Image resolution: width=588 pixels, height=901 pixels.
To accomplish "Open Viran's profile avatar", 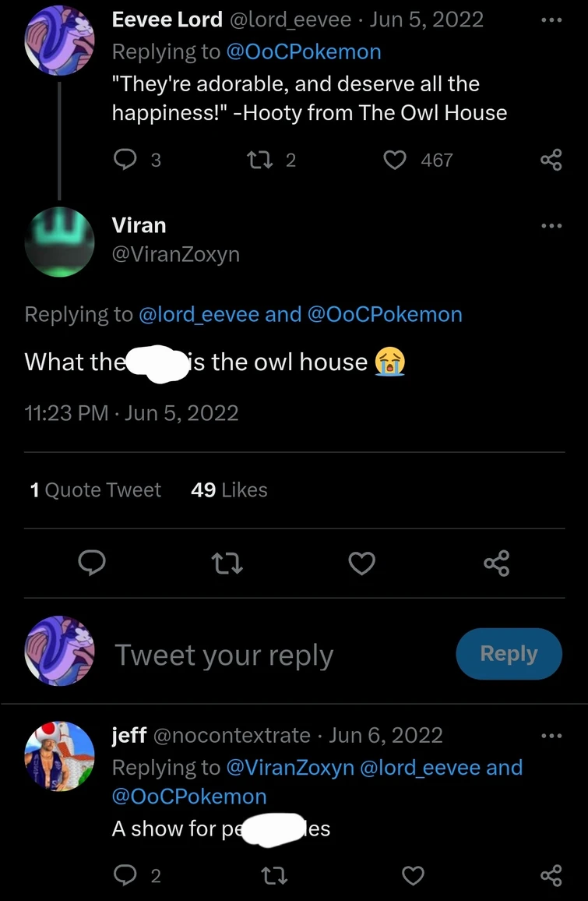I will [59, 242].
